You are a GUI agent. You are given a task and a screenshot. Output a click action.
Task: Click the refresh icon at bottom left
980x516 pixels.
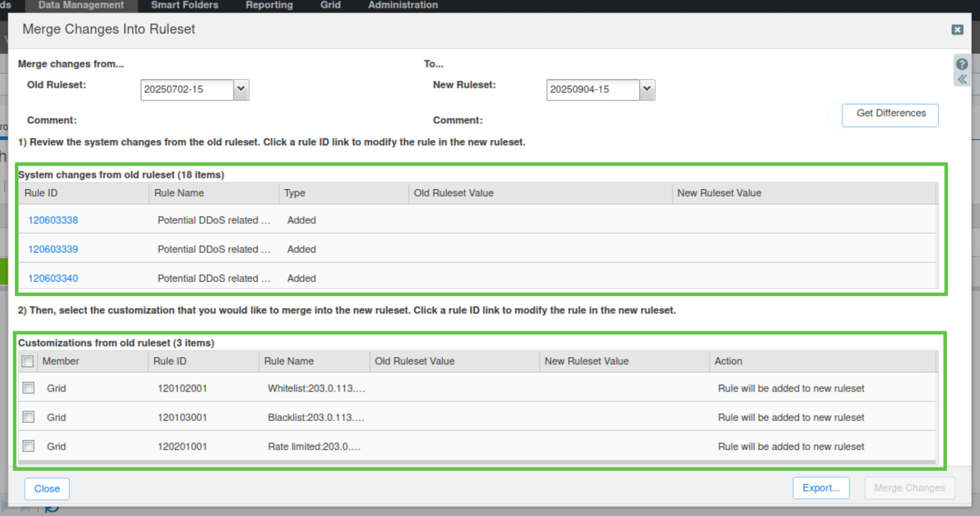pyautogui.click(x=52, y=509)
